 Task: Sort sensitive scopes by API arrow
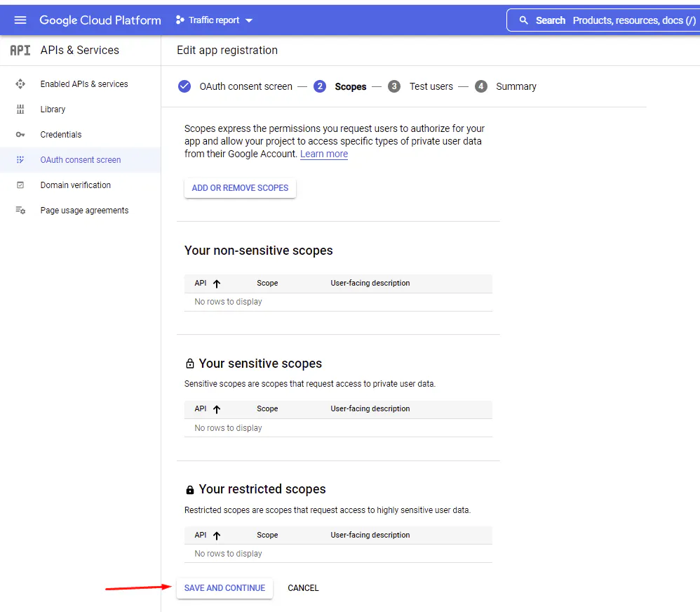217,409
